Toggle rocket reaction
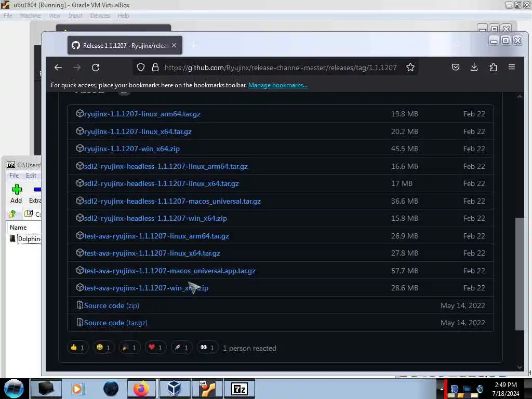Image resolution: width=532 pixels, height=399 pixels. pyautogui.click(x=181, y=348)
